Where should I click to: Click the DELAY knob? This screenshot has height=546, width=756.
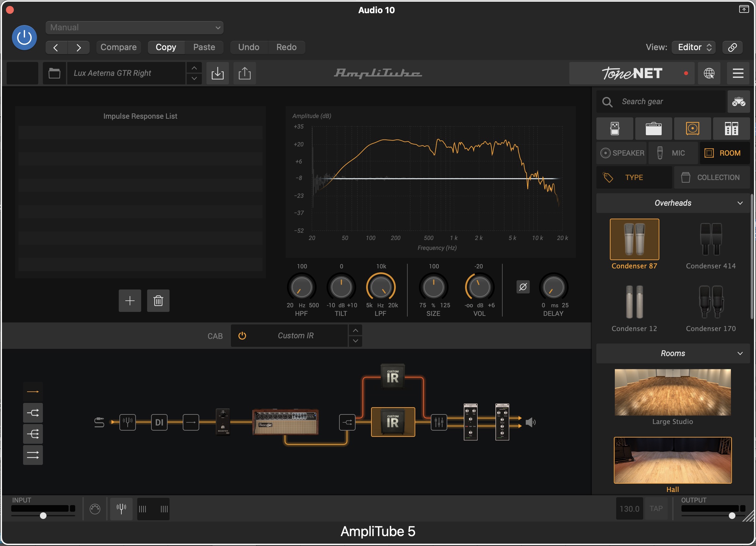tap(553, 287)
